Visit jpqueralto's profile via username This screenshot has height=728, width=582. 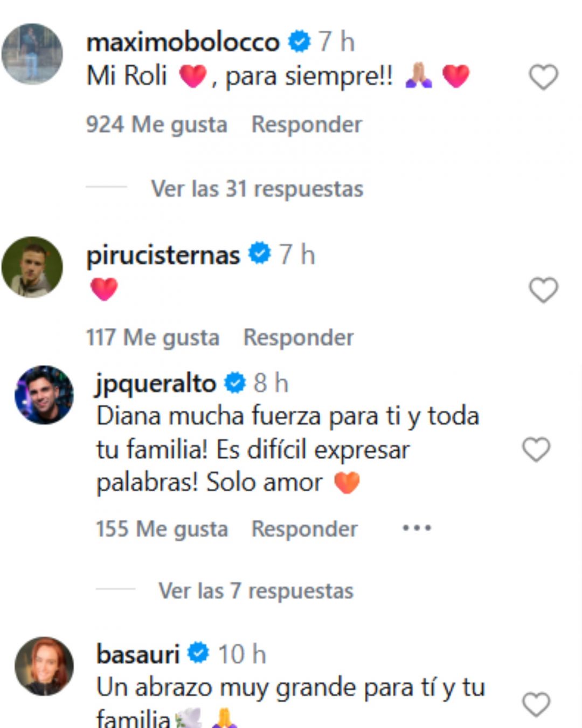pyautogui.click(x=156, y=383)
